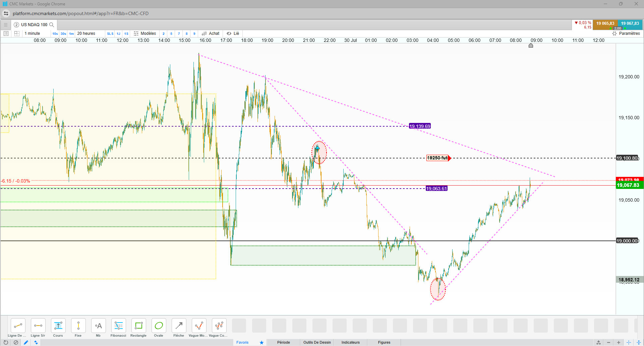Toggle the blue crosshair cursor button
Viewport: 644px width, 346px height.
(x=629, y=342)
